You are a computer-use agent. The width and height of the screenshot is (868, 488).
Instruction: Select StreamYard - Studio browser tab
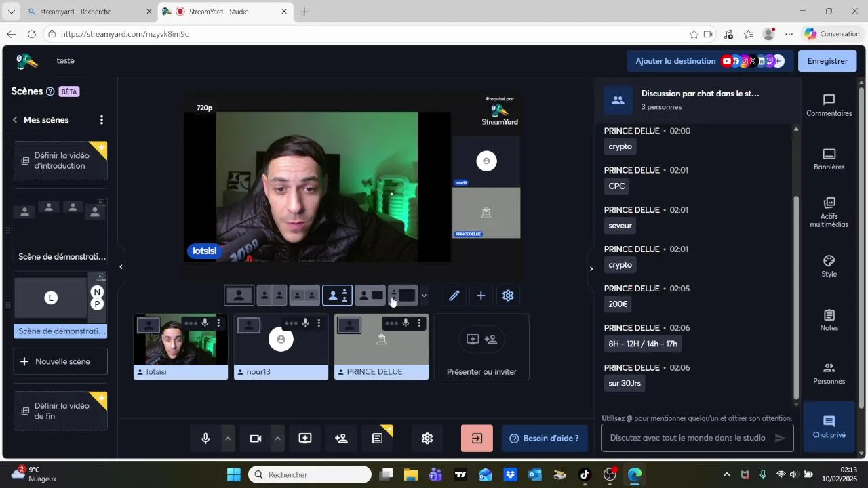(226, 12)
